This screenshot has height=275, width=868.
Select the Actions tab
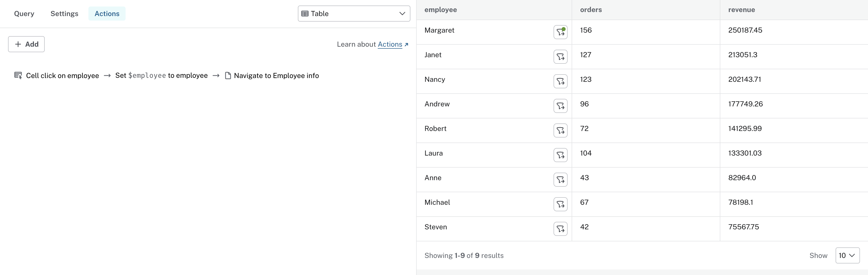[107, 14]
